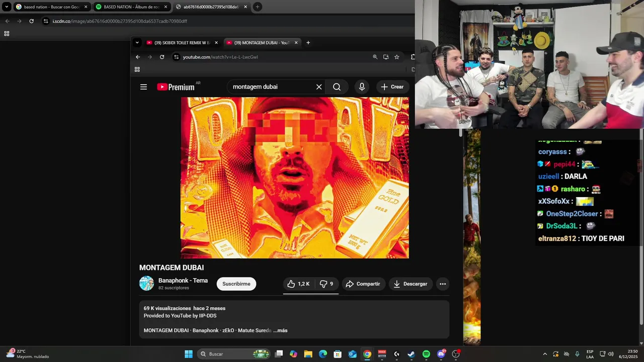Viewport: 644px width, 362px height.
Task: Go to YouTube Premium home logo
Action: (176, 87)
